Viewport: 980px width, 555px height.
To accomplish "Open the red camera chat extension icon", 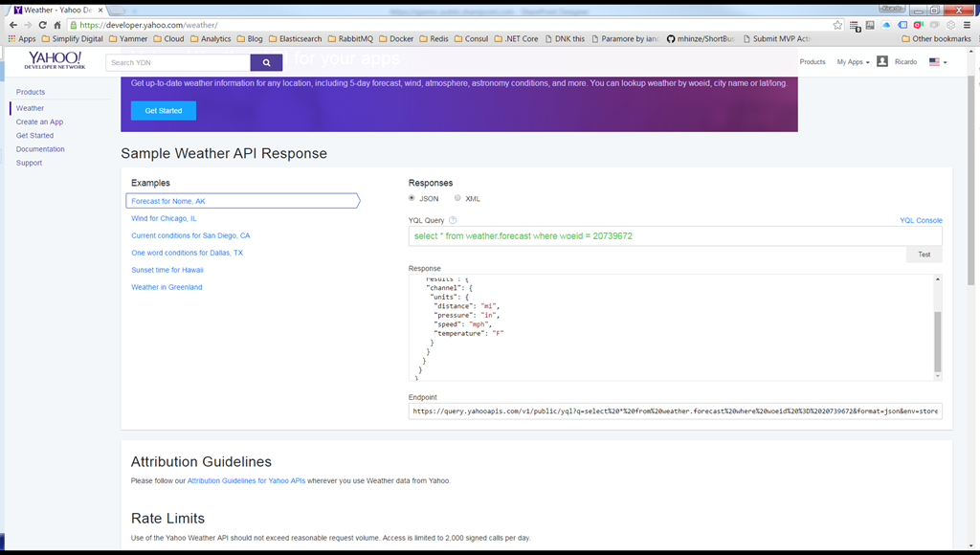I will (x=918, y=25).
